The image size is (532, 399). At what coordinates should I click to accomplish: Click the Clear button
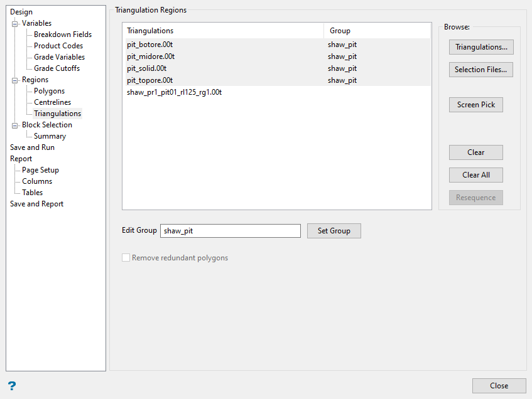pos(475,152)
